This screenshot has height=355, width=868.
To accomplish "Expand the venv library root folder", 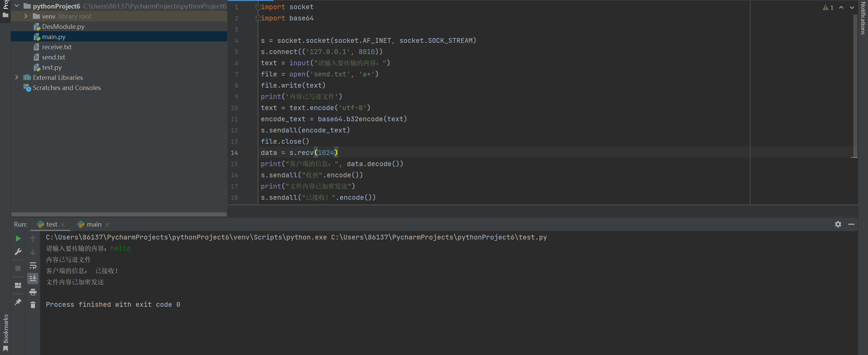I will (x=26, y=16).
